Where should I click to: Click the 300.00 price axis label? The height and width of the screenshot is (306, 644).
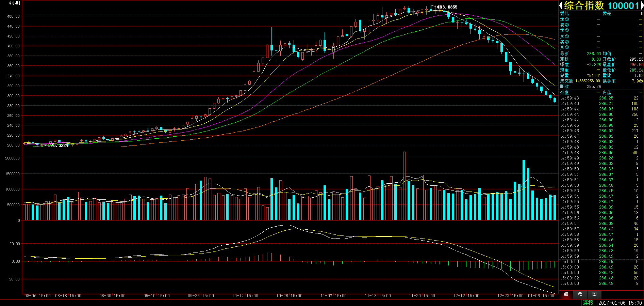[13, 96]
